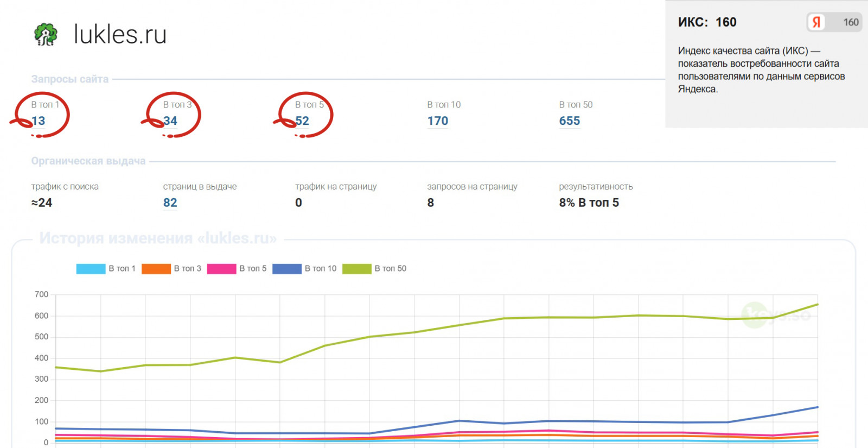
Task: Click the '8% В топ 5' result value
Action: [589, 203]
